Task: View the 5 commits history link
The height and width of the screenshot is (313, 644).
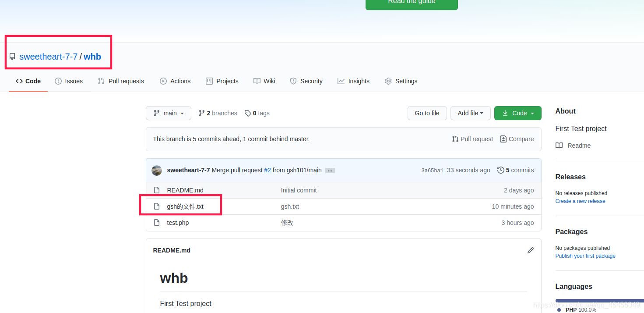Action: point(516,170)
